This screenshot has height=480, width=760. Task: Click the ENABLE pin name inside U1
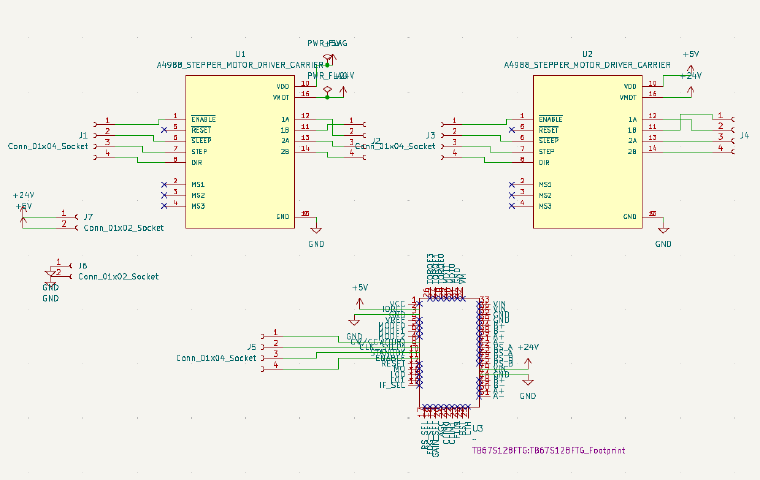click(x=203, y=119)
